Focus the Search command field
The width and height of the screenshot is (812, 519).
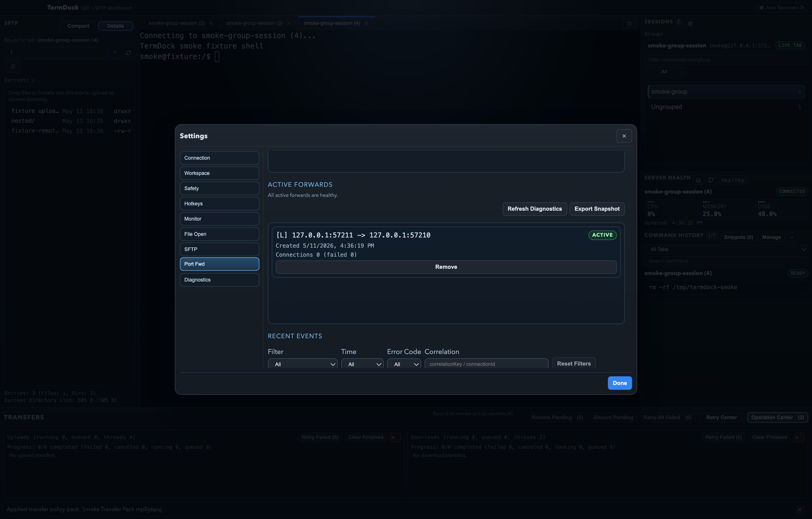tap(726, 261)
